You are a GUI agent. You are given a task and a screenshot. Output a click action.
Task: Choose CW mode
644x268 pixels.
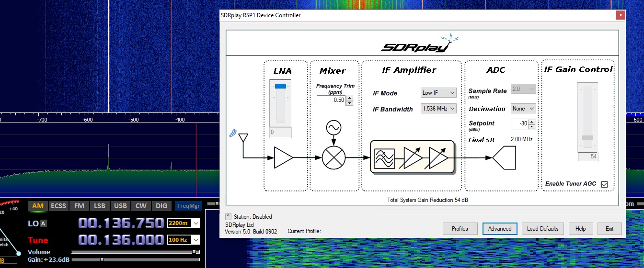[141, 206]
